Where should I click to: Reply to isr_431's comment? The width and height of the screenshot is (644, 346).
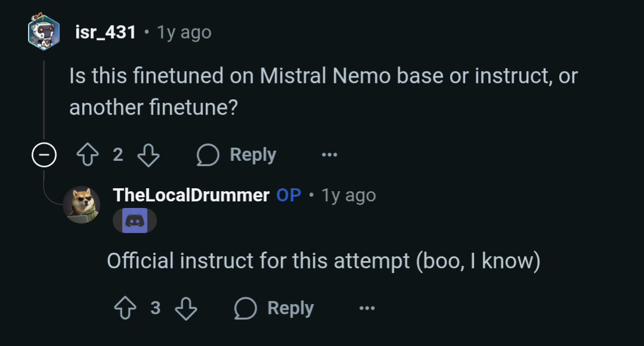point(236,155)
